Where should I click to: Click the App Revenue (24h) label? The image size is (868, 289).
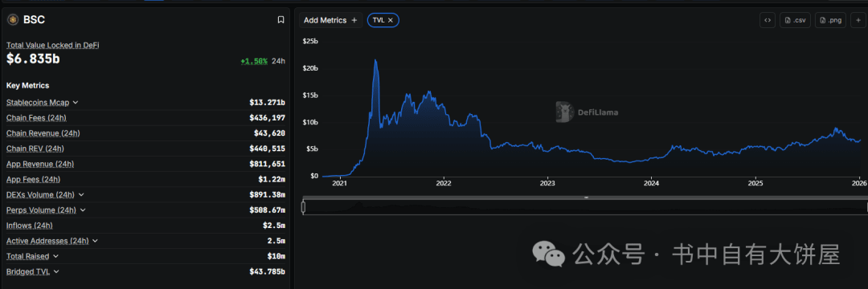pyautogui.click(x=40, y=164)
